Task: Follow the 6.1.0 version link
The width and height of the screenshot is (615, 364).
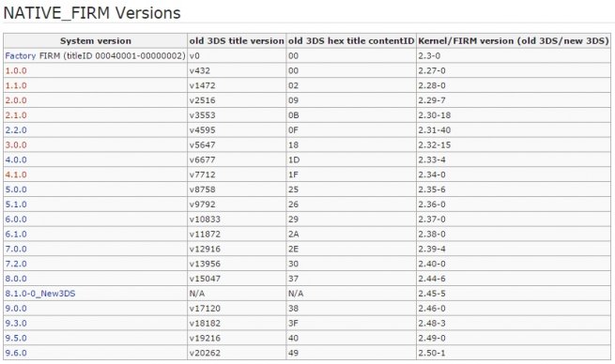Action: (16, 235)
